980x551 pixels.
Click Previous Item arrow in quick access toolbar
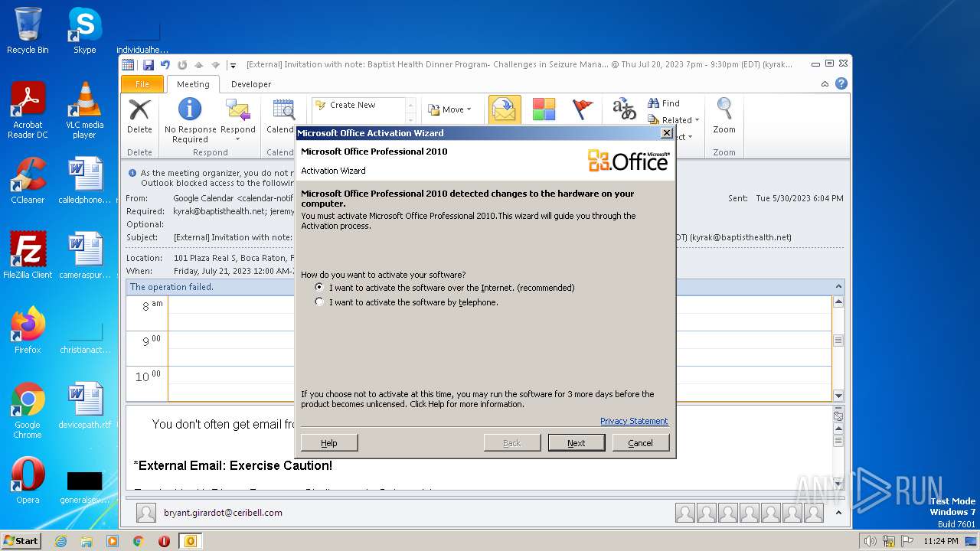199,65
